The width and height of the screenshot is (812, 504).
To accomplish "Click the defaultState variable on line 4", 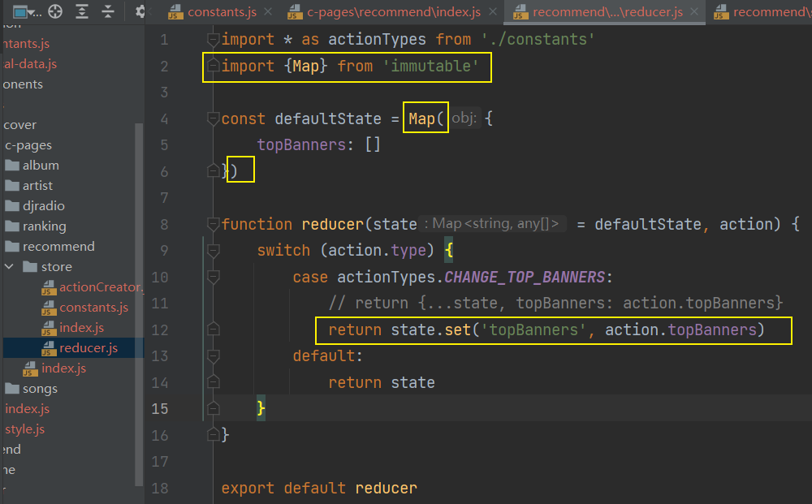I will [x=328, y=118].
